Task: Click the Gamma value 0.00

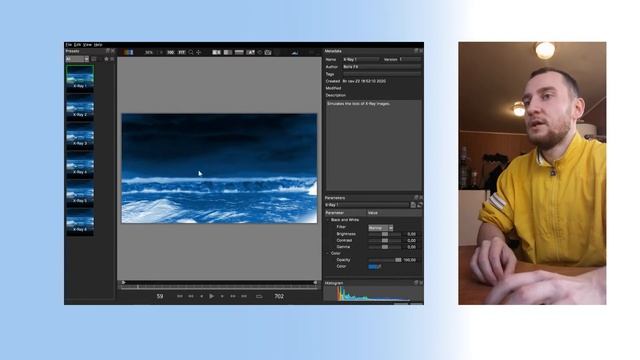Action: click(411, 247)
